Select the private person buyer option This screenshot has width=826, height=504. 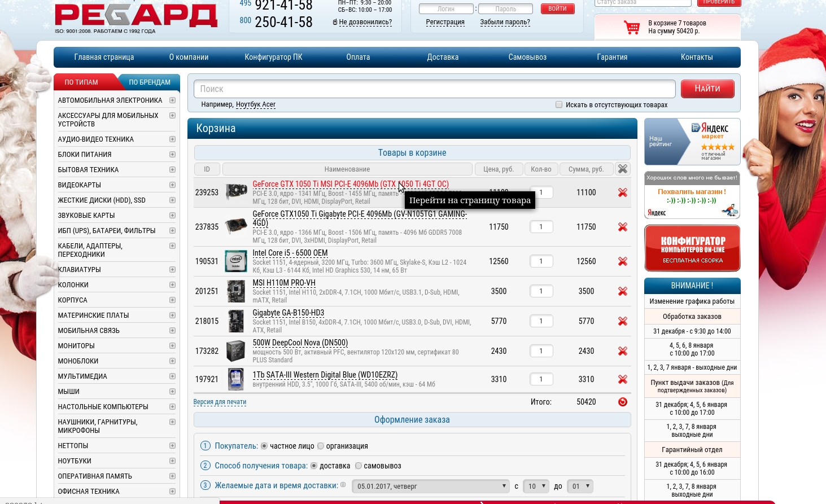click(264, 446)
